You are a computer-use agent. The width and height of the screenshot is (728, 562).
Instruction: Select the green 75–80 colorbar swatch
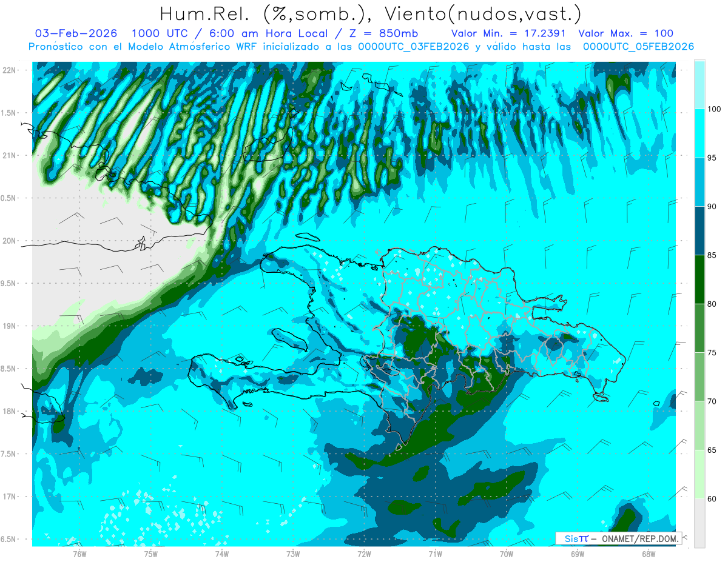pos(699,328)
